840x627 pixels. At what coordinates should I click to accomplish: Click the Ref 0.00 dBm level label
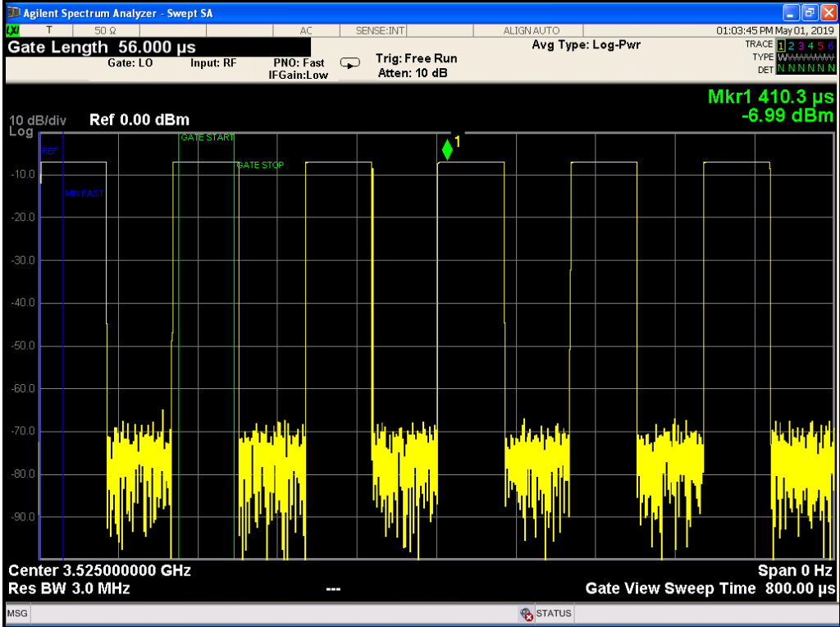point(138,120)
